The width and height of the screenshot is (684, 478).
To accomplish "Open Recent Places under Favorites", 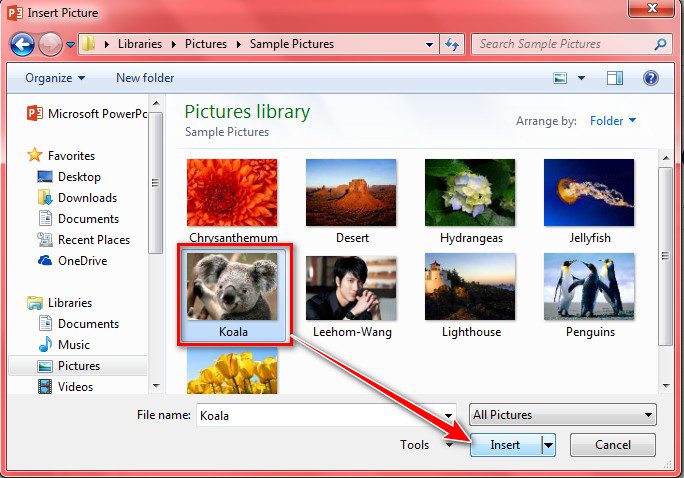I will click(94, 239).
